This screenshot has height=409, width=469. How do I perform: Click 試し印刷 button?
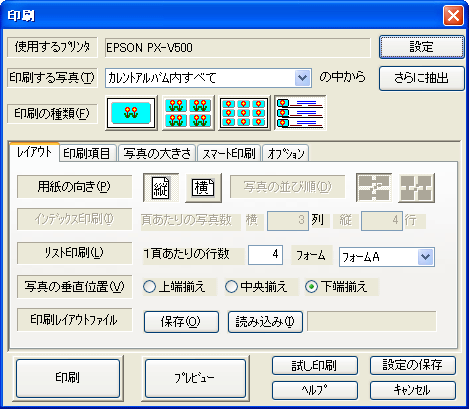pyautogui.click(x=315, y=365)
